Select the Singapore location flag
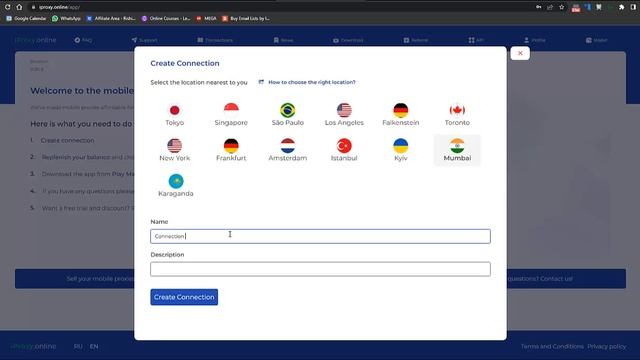This screenshot has height=360, width=640. click(231, 111)
